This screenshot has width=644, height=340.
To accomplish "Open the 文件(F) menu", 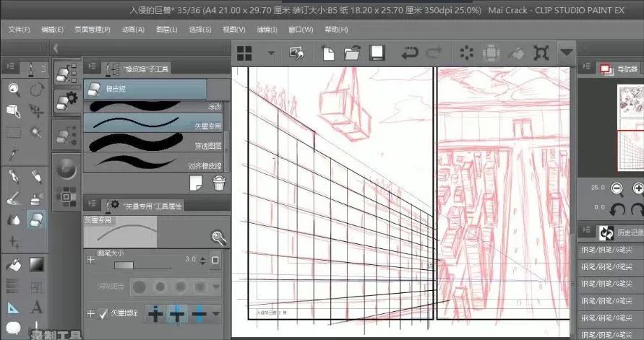I will pos(19,30).
